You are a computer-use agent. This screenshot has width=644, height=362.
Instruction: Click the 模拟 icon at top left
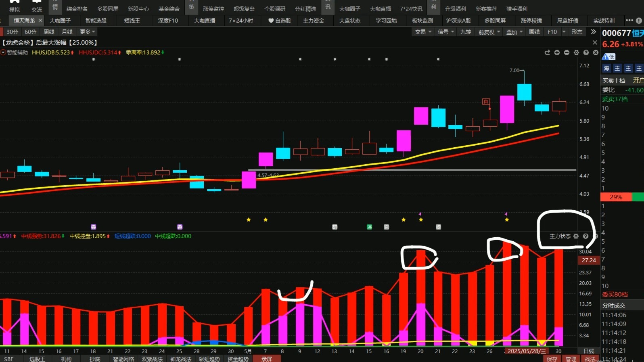[x=15, y=6]
